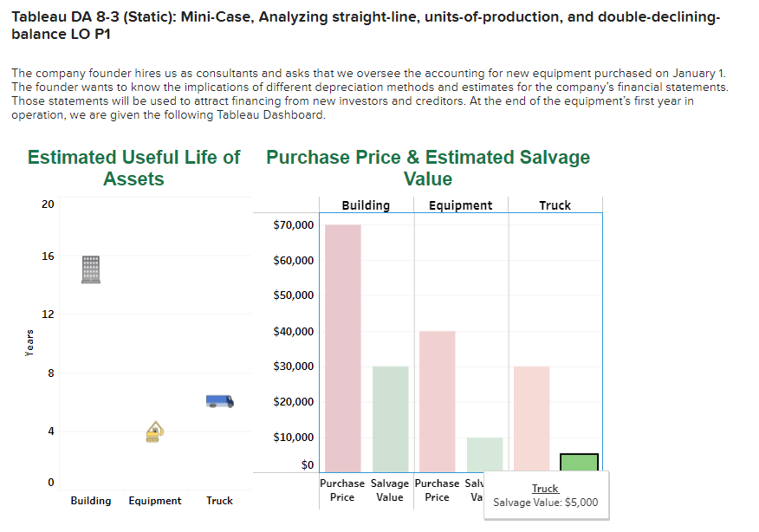Click the Building Purchase Price bar
Viewport: 759px width, 532px height.
[342, 347]
